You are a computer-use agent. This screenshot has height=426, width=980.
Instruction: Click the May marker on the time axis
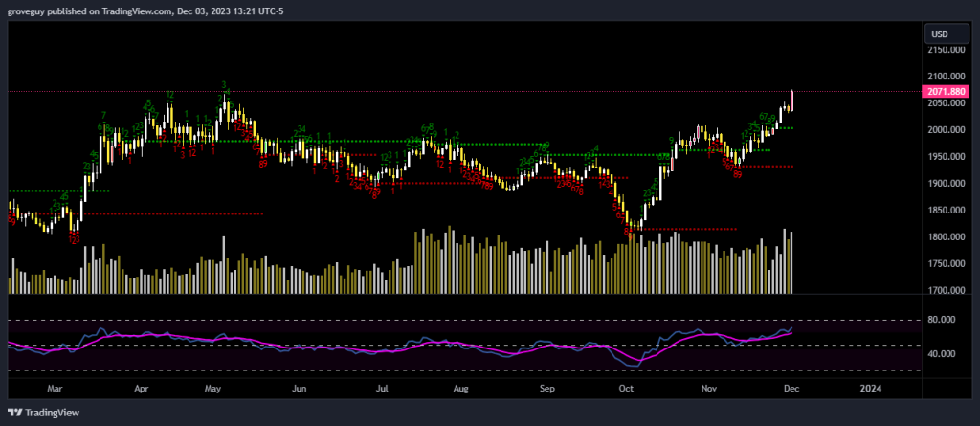[x=213, y=389]
